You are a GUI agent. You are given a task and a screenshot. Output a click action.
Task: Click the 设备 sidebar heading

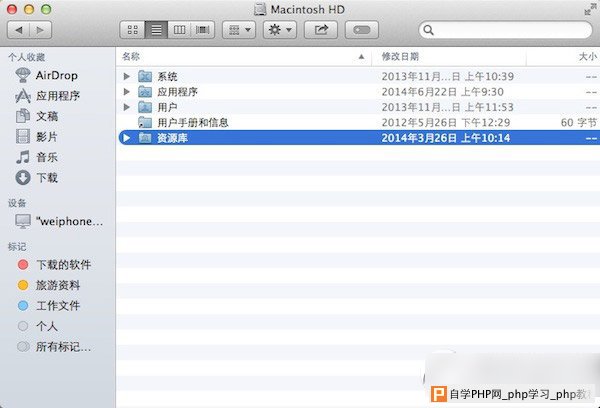point(17,203)
